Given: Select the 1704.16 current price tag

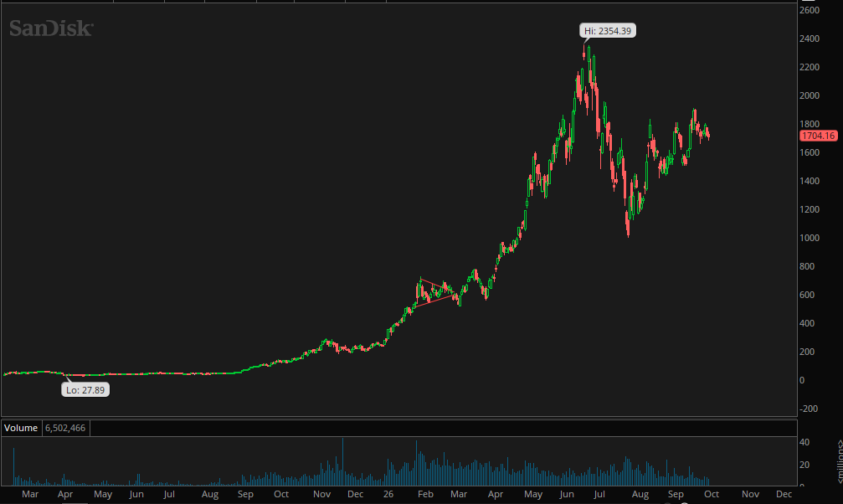Looking at the screenshot, I should point(818,136).
